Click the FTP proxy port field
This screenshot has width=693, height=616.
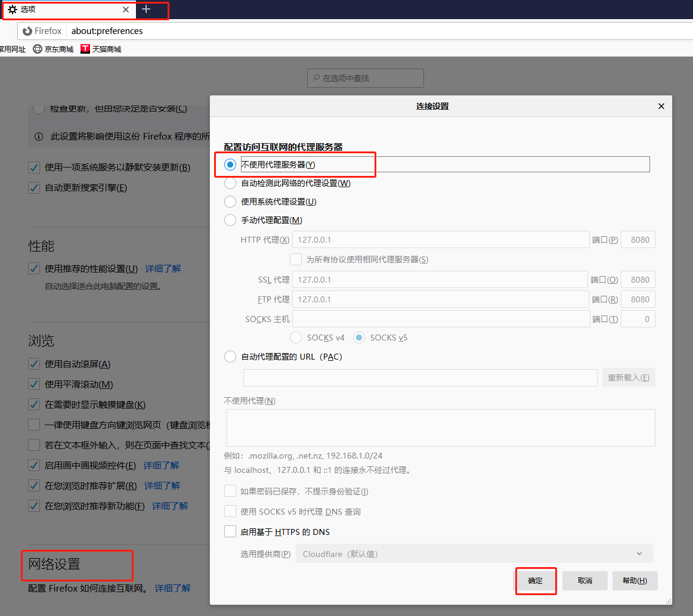[638, 299]
